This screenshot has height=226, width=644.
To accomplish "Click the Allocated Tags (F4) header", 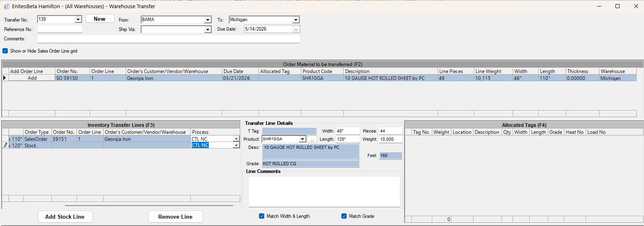I will point(524,125).
